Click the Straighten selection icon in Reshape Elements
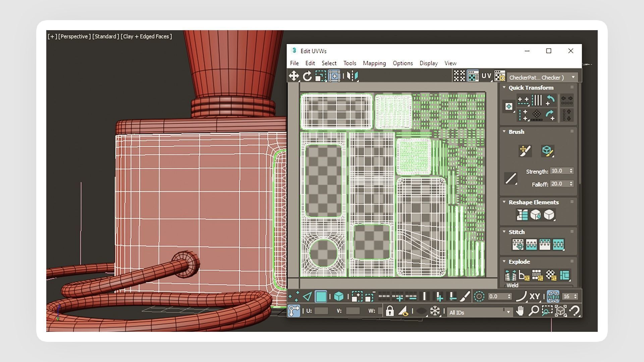This screenshot has width=644, height=362. tap(522, 215)
